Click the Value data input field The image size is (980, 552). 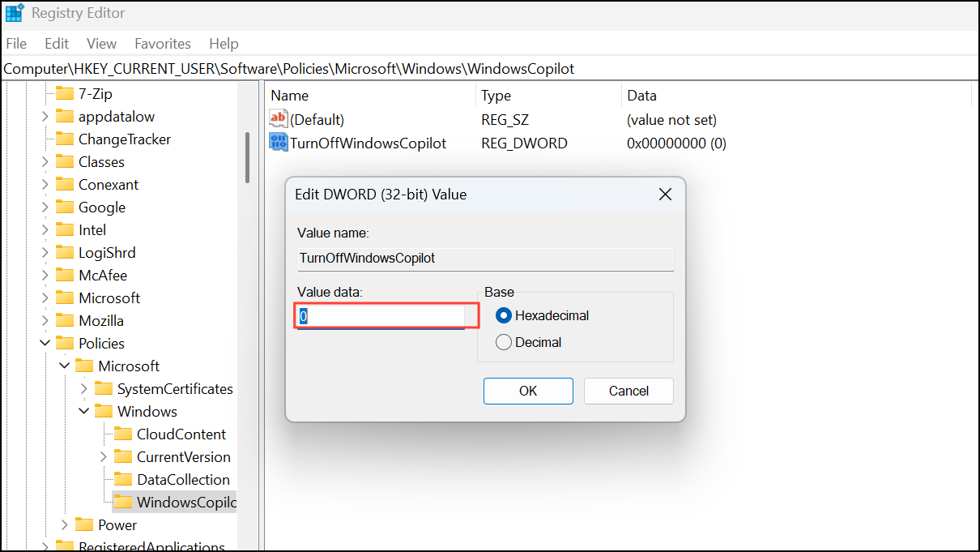pos(381,316)
